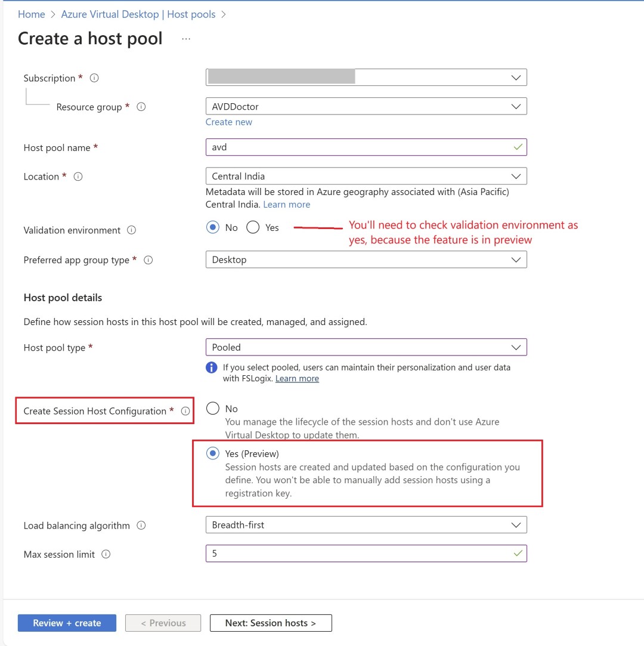Click Next: Session hosts button
Image resolution: width=644 pixels, height=646 pixels.
click(x=271, y=623)
